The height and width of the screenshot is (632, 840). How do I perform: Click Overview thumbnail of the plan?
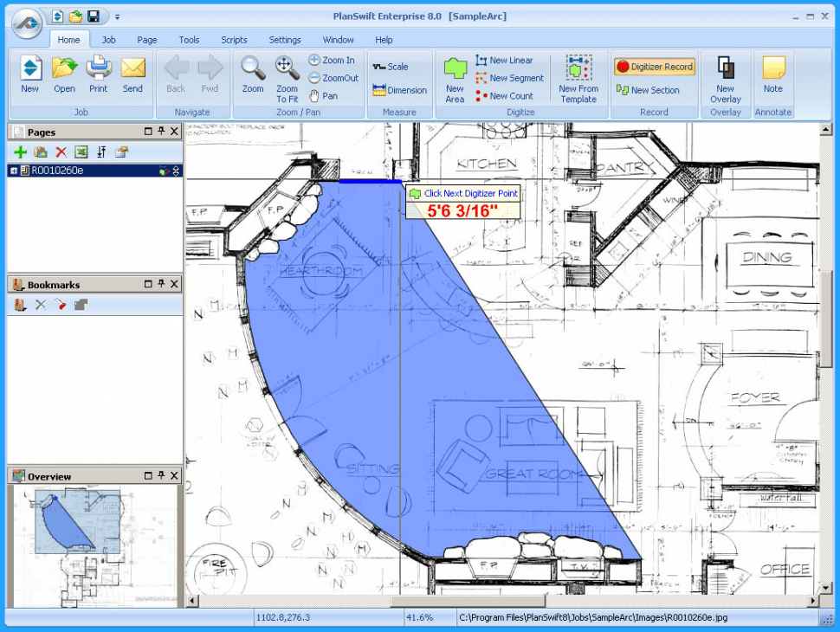94,545
